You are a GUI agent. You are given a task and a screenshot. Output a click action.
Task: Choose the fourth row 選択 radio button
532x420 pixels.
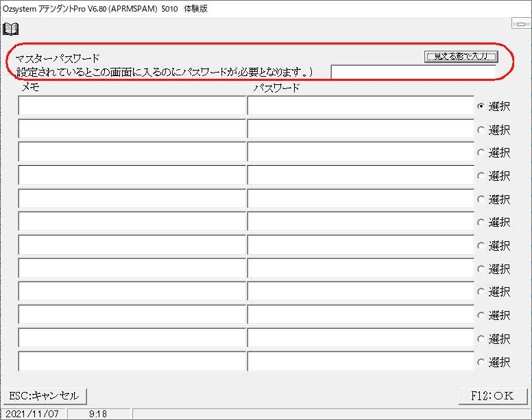tap(481, 176)
